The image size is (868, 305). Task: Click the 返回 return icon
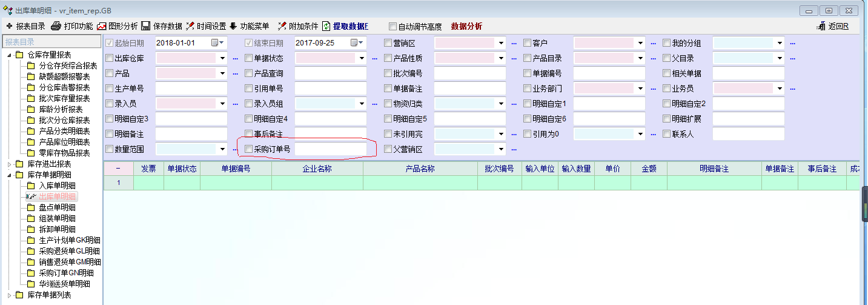821,26
